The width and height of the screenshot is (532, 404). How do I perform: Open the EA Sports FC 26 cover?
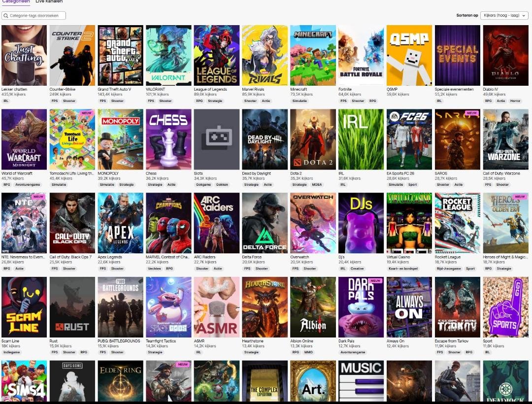pyautogui.click(x=409, y=139)
